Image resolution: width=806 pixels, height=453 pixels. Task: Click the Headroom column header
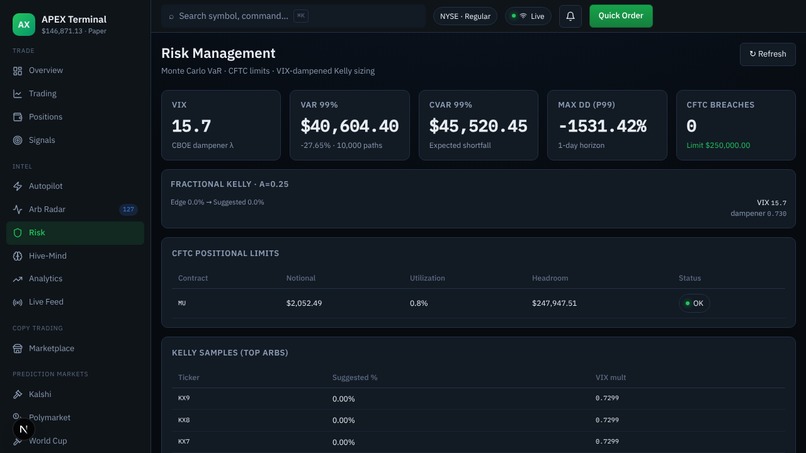550,278
